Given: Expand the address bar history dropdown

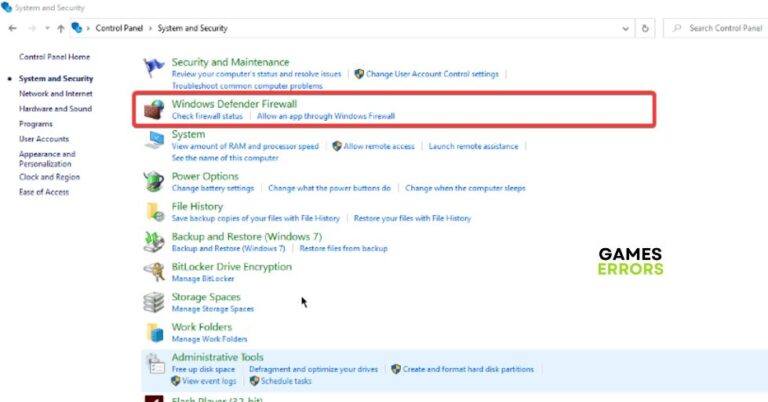Looking at the screenshot, I should [625, 28].
